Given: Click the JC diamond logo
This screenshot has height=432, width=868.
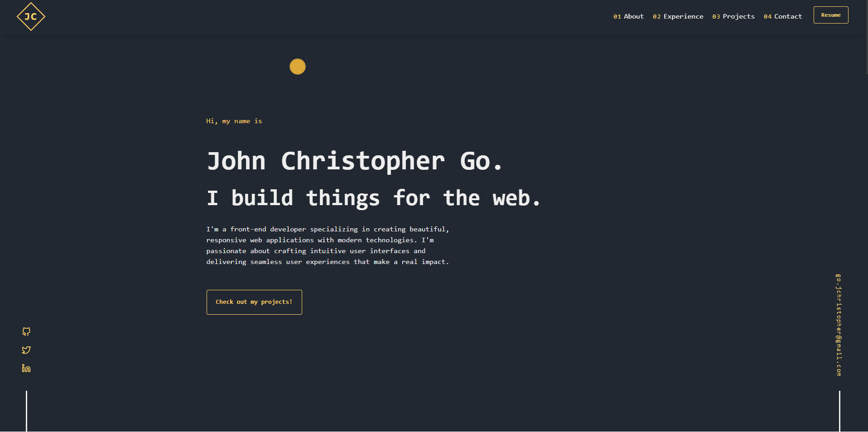Looking at the screenshot, I should tap(30, 16).
